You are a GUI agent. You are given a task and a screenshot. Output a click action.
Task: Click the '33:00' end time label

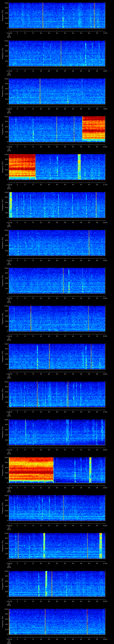[105, 639]
